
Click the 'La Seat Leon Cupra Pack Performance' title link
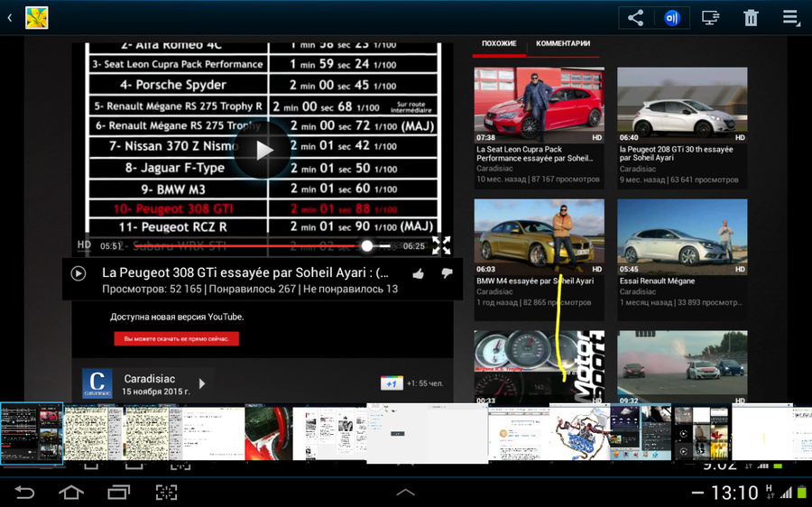(534, 153)
